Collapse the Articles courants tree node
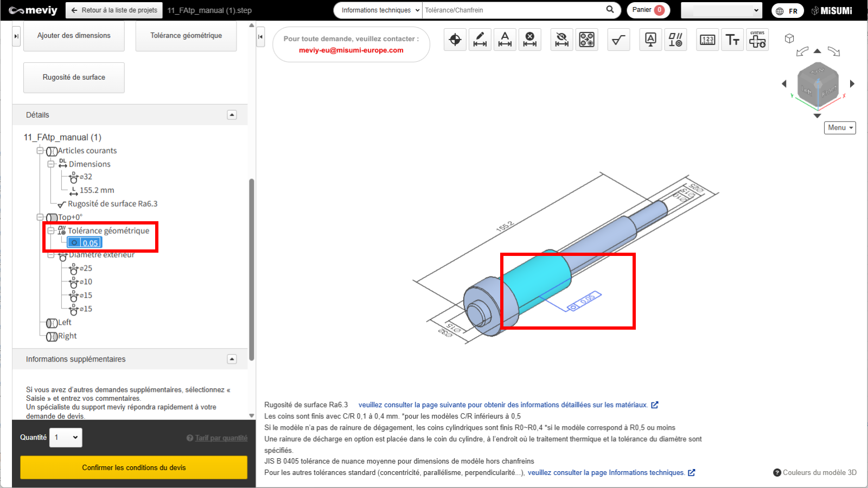868x488 pixels. click(40, 151)
